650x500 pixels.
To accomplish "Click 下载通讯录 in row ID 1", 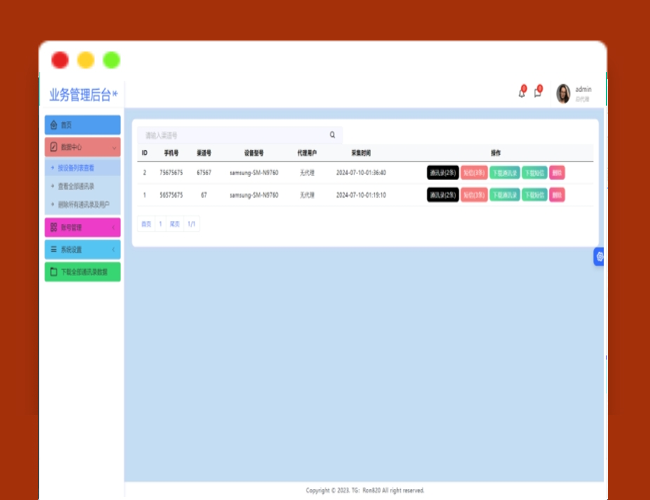I will [504, 195].
